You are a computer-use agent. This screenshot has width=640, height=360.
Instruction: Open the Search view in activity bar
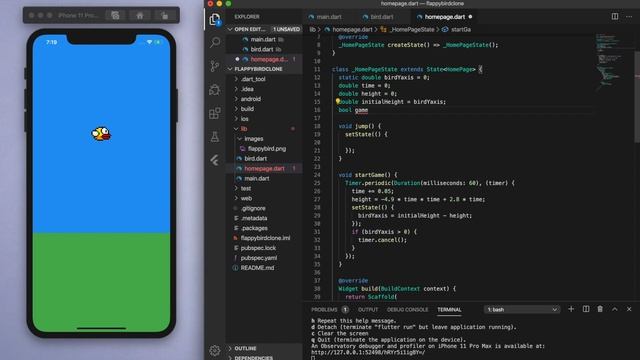(215, 42)
